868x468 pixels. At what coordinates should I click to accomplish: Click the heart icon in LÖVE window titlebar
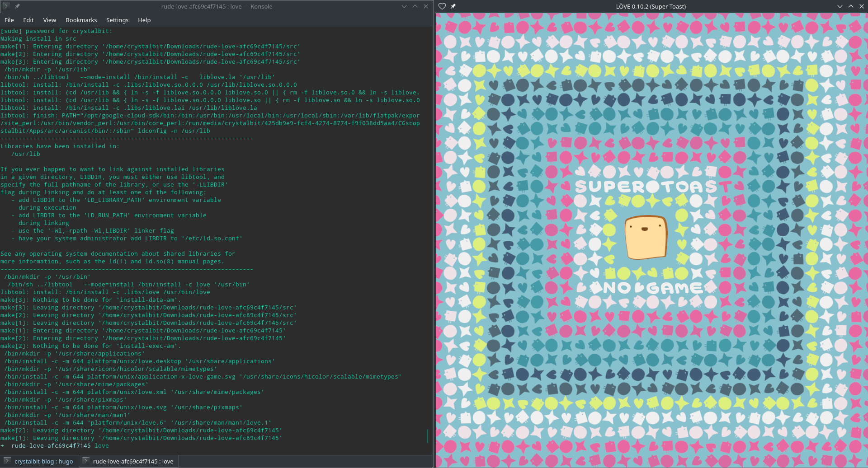[442, 6]
